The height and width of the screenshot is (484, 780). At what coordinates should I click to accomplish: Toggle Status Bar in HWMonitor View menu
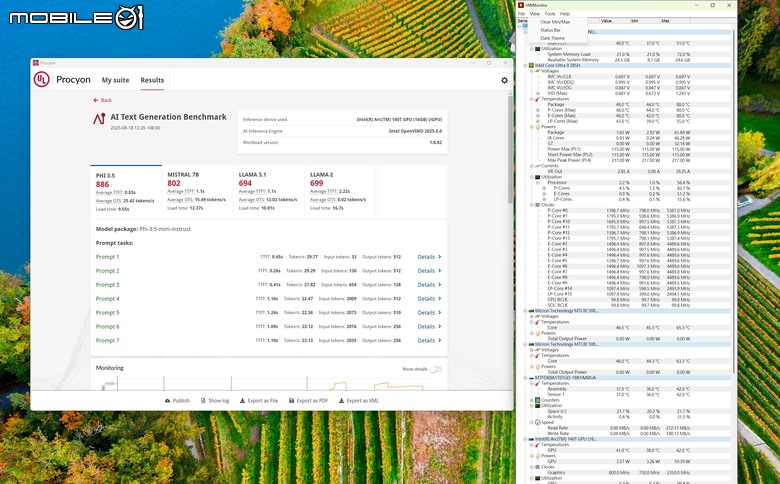[550, 30]
